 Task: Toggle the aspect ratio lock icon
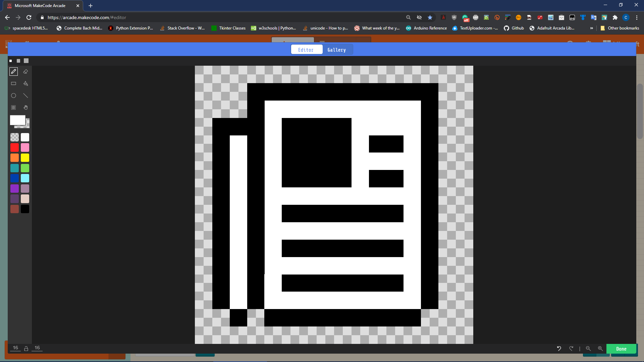26,349
